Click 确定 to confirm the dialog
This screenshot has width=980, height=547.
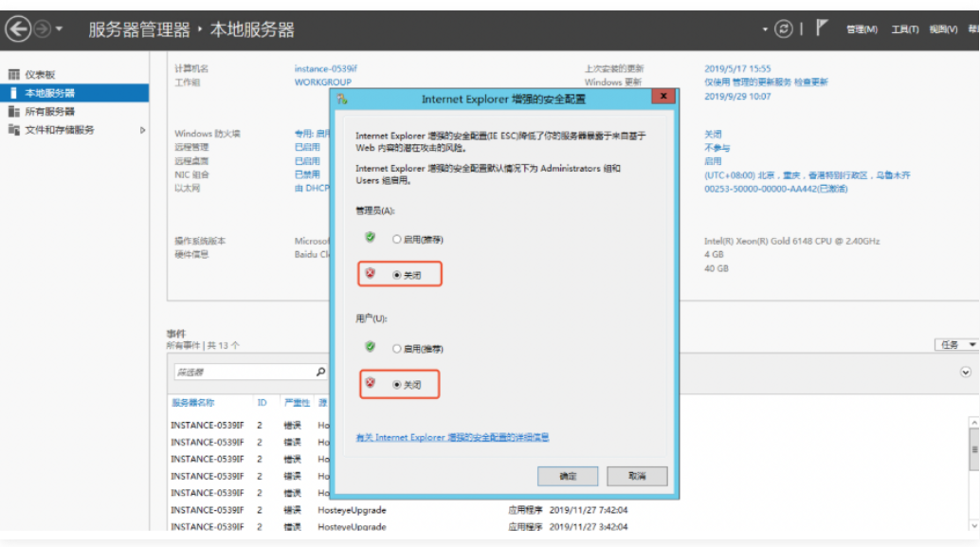coord(568,476)
